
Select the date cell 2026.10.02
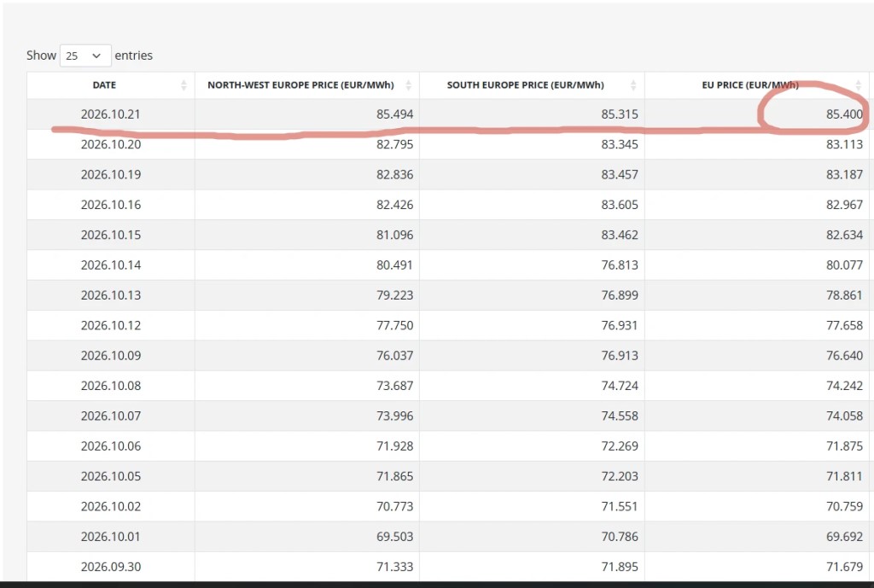(x=111, y=505)
